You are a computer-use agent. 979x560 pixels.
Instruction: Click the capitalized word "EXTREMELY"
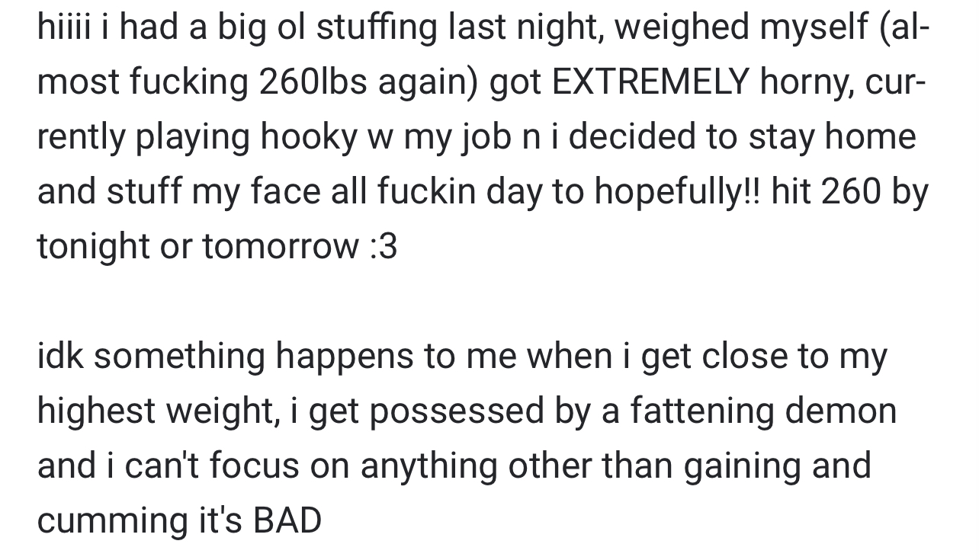pos(650,82)
